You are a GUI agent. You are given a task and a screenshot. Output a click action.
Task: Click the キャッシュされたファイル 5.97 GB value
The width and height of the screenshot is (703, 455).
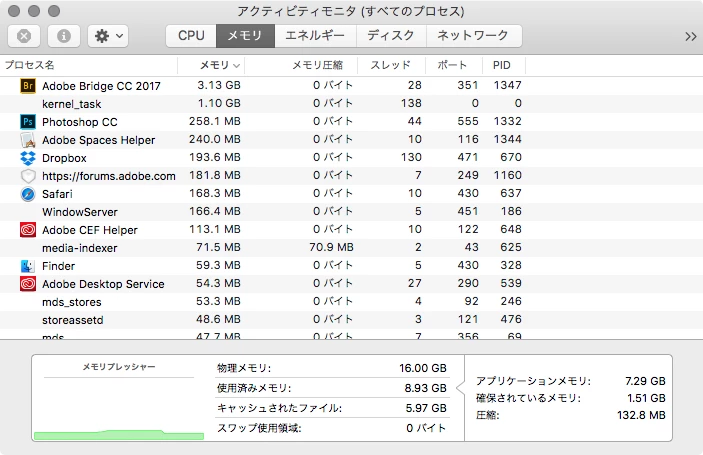click(426, 408)
